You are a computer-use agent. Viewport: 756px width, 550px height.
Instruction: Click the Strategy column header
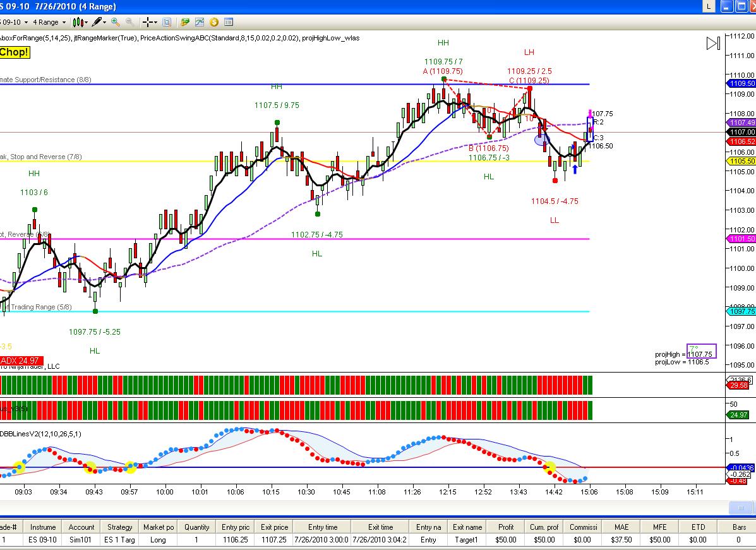tap(120, 527)
